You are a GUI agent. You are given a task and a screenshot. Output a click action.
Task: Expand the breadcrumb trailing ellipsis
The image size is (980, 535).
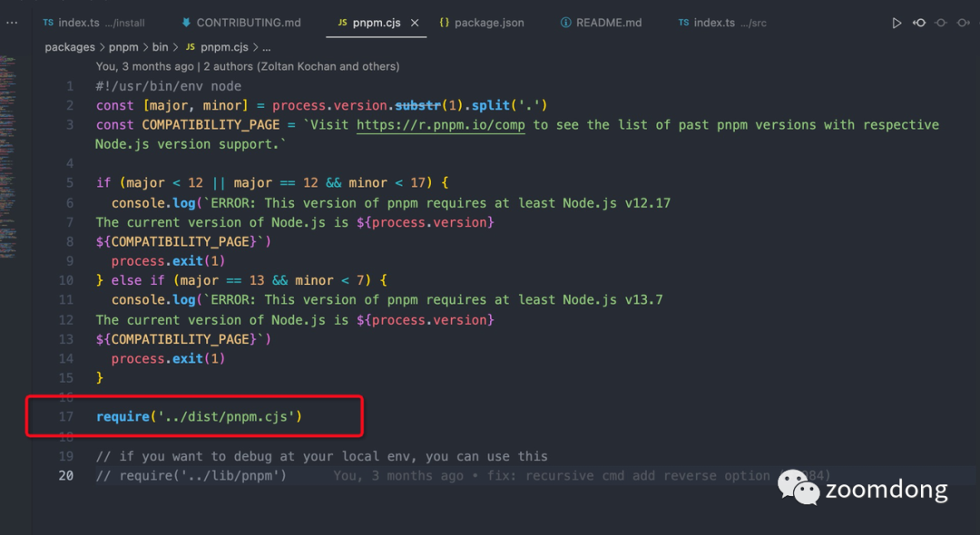coord(266,47)
